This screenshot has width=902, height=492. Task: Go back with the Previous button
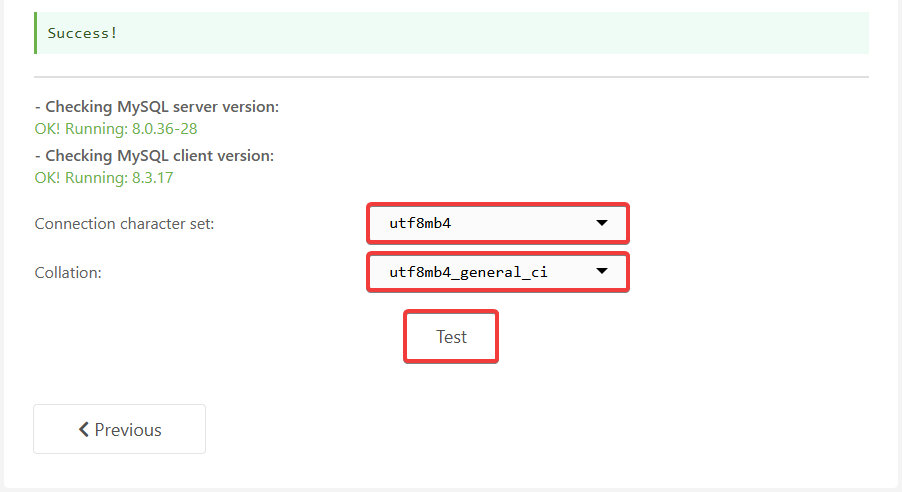coord(120,429)
